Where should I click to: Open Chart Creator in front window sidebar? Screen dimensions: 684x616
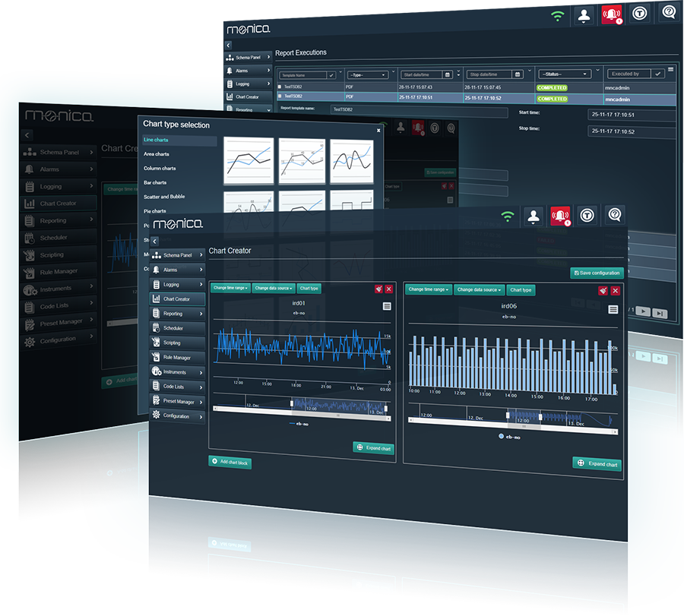[177, 299]
